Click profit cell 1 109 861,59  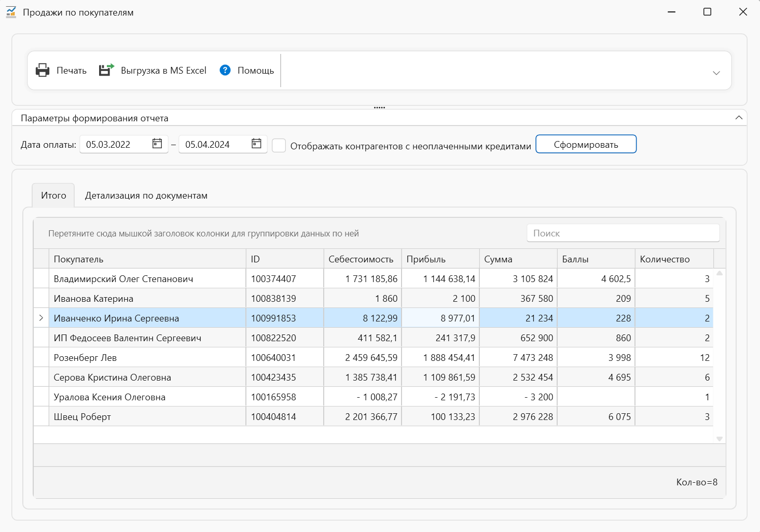440,377
